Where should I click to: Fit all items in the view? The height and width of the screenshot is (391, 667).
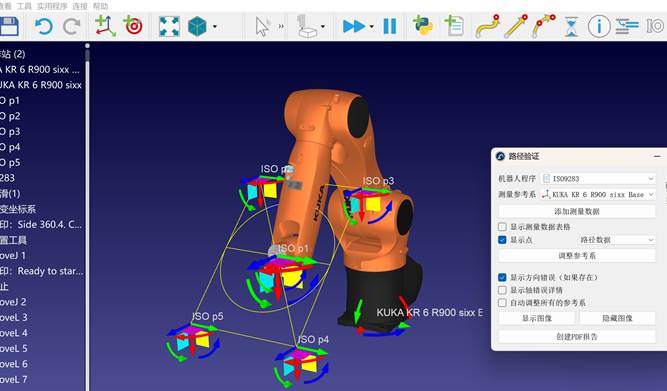tap(169, 26)
